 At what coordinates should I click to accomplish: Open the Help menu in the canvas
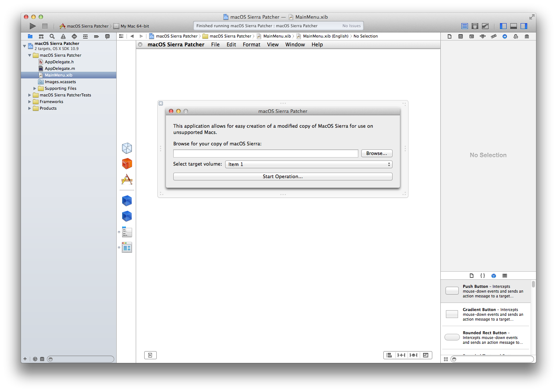point(317,45)
